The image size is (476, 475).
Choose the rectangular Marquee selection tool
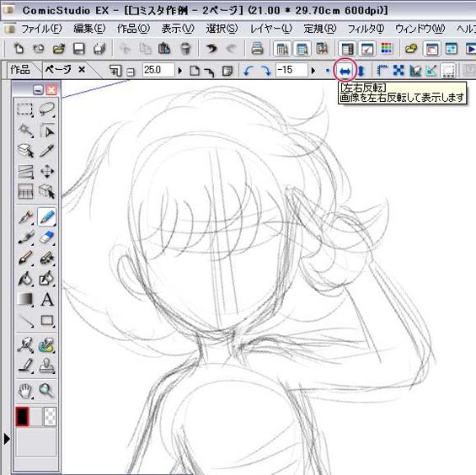pos(24,109)
